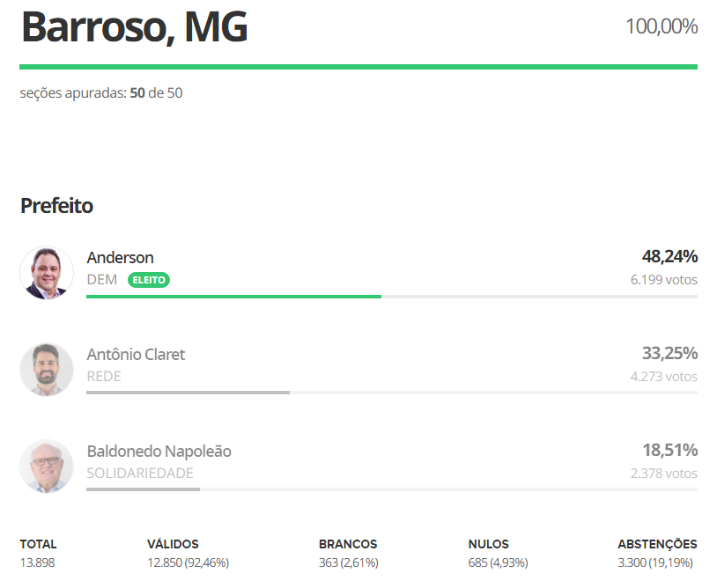Click the ABSTENÇÕES statistic label
The height and width of the screenshot is (588, 717).
click(x=657, y=544)
